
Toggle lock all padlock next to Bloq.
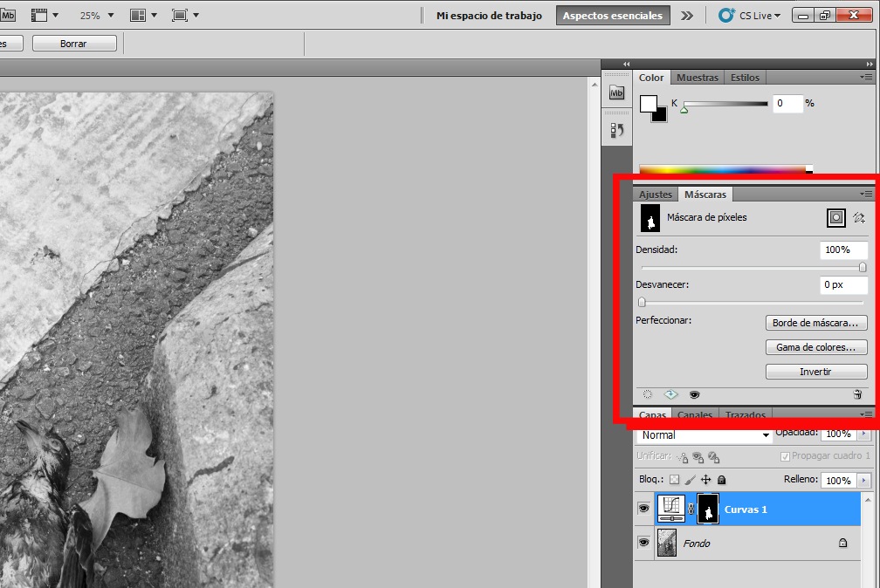click(x=722, y=480)
